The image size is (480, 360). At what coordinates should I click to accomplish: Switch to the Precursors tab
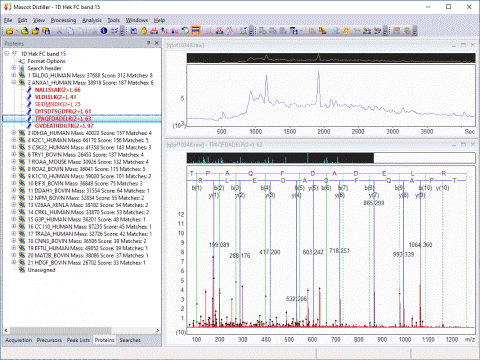pos(49,340)
